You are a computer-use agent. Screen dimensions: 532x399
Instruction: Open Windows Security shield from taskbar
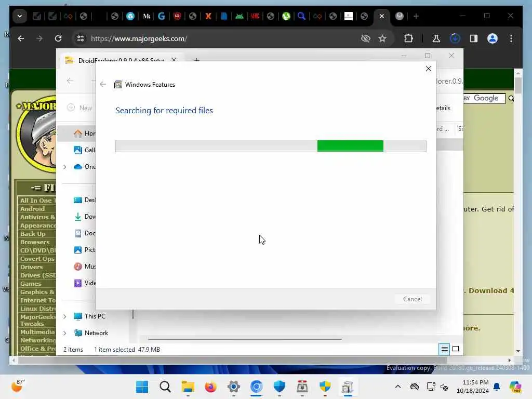279,387
